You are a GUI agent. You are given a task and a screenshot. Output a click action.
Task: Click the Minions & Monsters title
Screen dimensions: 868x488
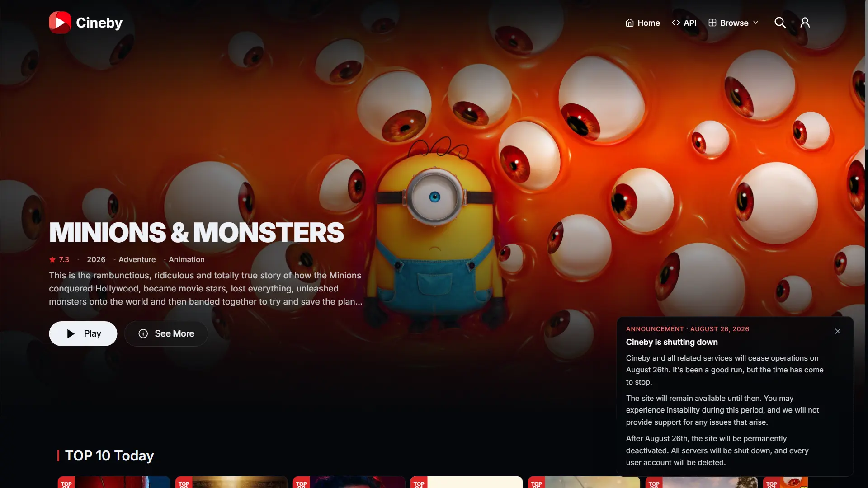coord(197,232)
